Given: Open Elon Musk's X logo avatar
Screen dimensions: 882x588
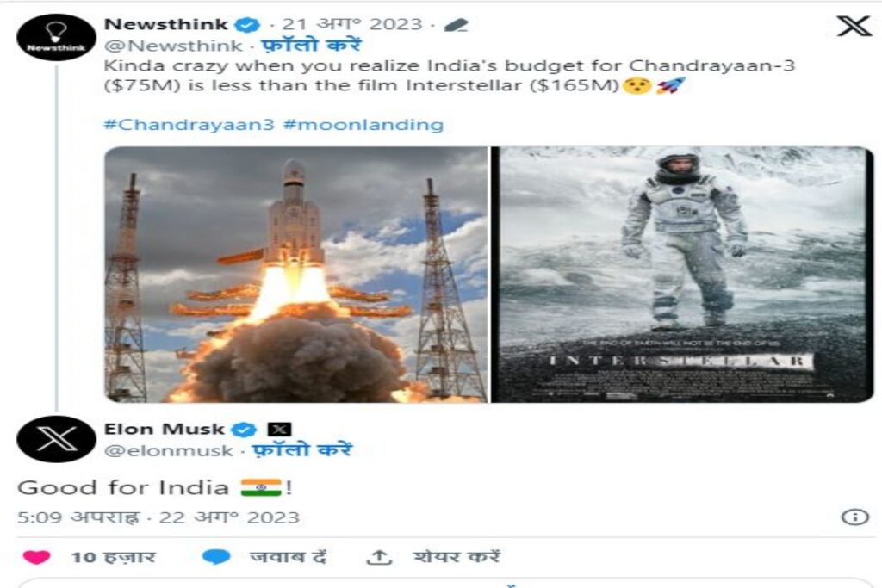Looking at the screenshot, I should (56, 439).
